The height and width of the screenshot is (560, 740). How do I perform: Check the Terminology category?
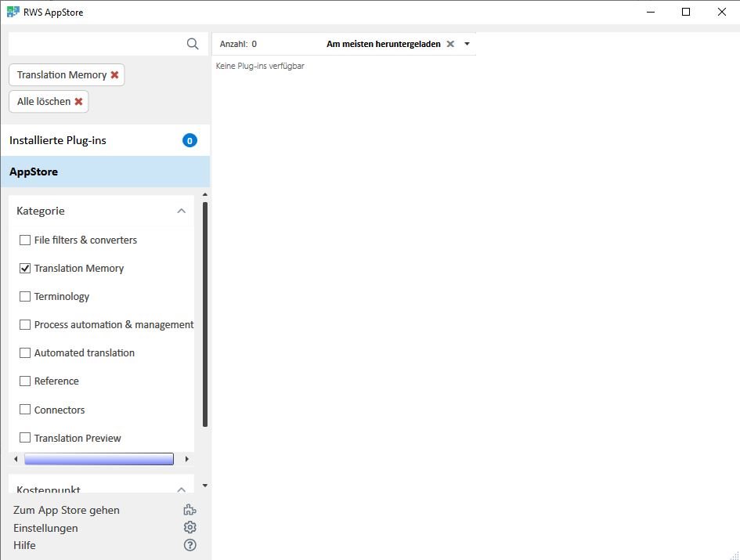[x=25, y=297]
